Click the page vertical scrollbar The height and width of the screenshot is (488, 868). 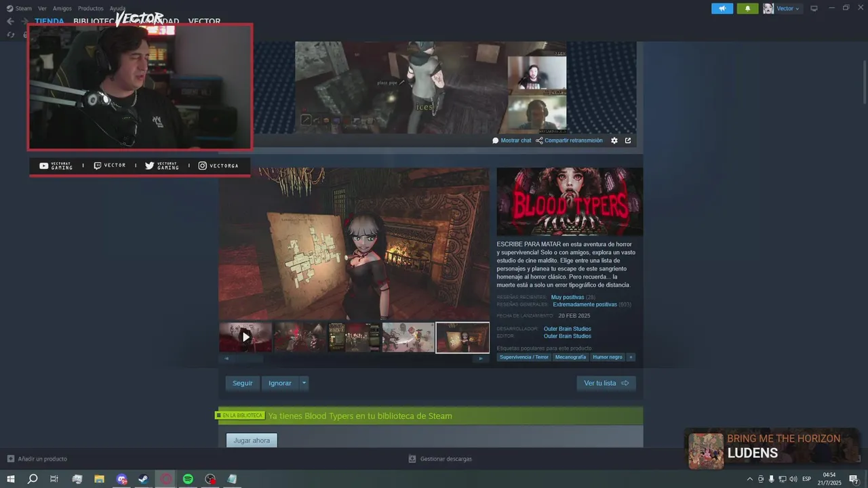click(x=864, y=81)
